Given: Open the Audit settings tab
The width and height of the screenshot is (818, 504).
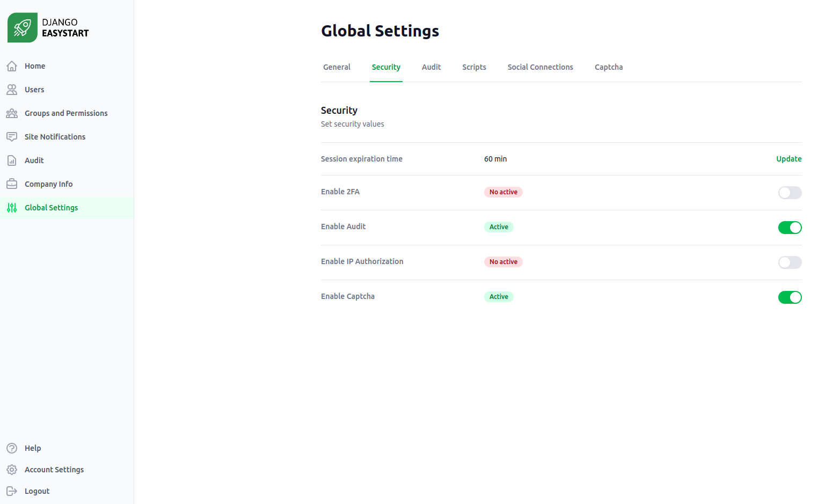Looking at the screenshot, I should point(431,67).
